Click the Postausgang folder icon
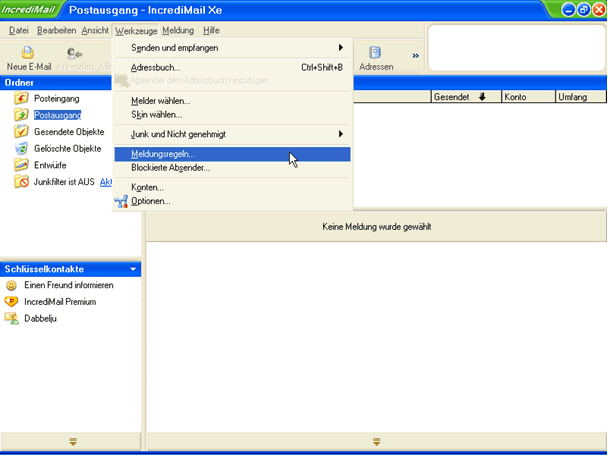Image resolution: width=608 pixels, height=456 pixels. click(21, 115)
